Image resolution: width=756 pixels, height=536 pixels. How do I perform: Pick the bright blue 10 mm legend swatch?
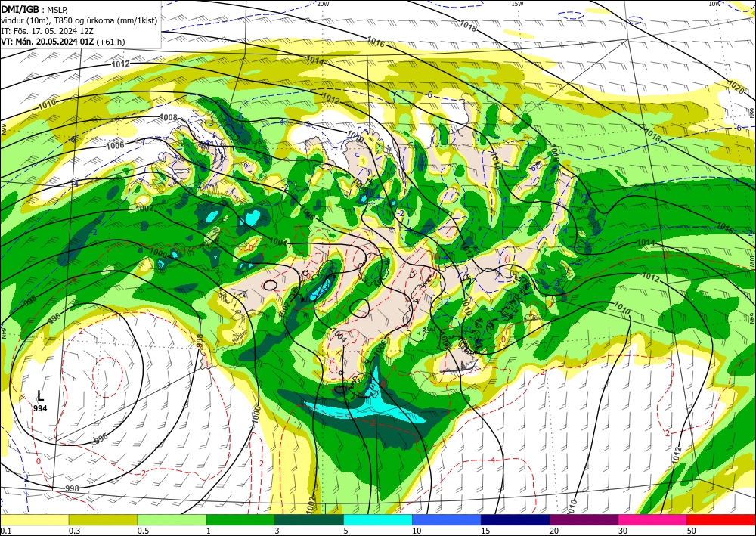click(447, 519)
